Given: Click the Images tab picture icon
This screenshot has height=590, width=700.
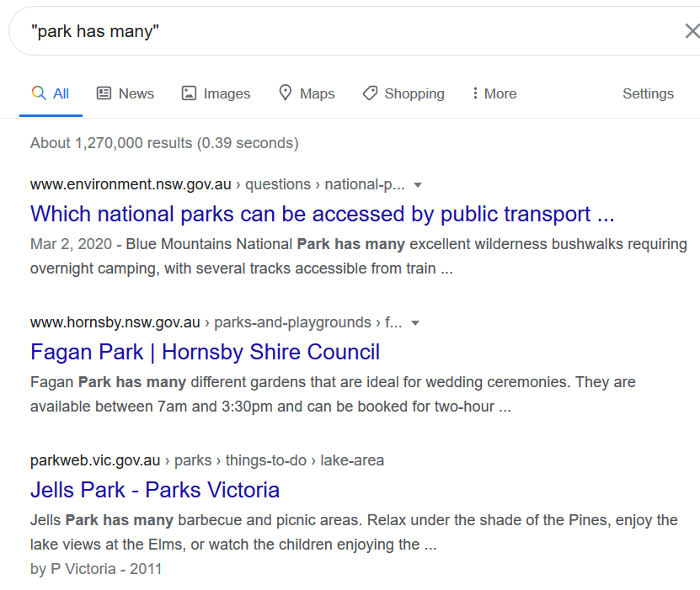Looking at the screenshot, I should pyautogui.click(x=189, y=93).
